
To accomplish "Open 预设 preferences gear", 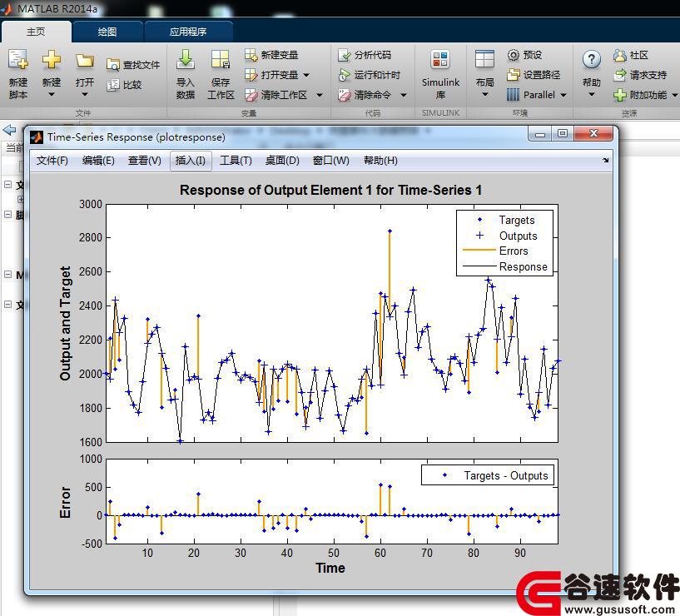I will click(513, 55).
